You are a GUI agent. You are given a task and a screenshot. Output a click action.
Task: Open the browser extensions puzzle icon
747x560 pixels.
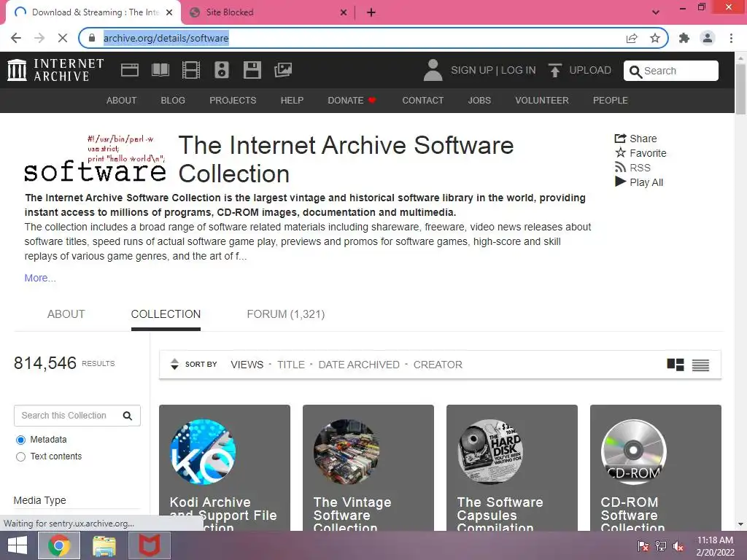tap(684, 38)
